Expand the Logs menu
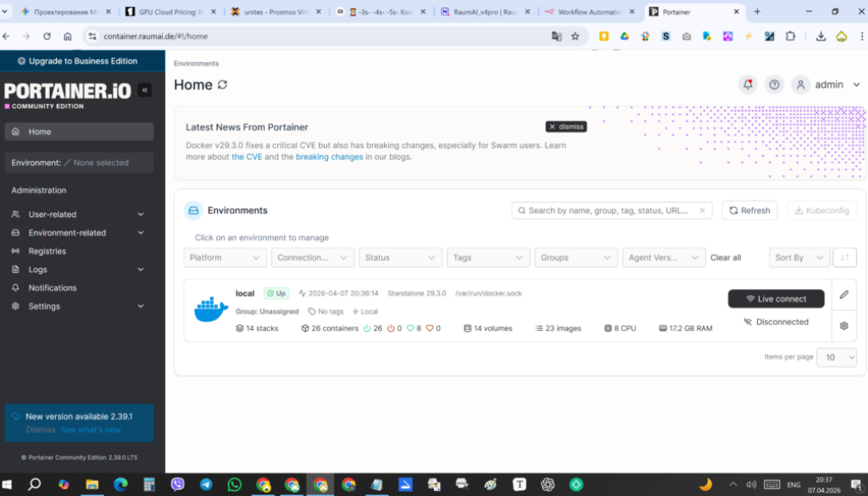868x496 pixels. pyautogui.click(x=79, y=270)
